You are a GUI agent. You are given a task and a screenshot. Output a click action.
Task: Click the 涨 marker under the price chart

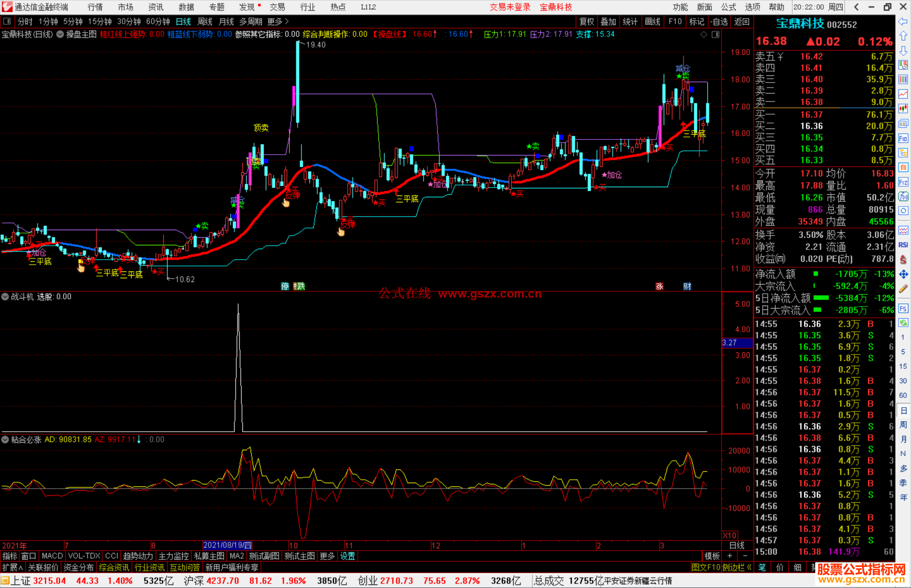coord(660,287)
